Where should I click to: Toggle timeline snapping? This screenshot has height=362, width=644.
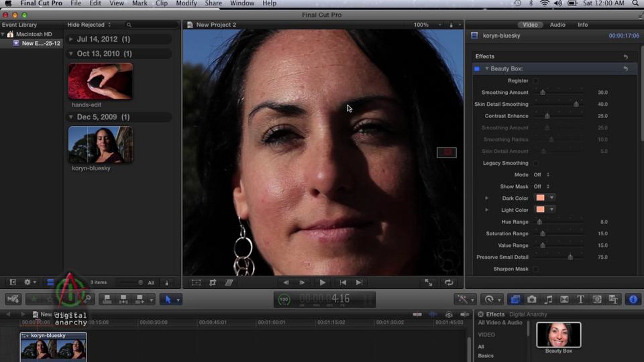coord(464,314)
